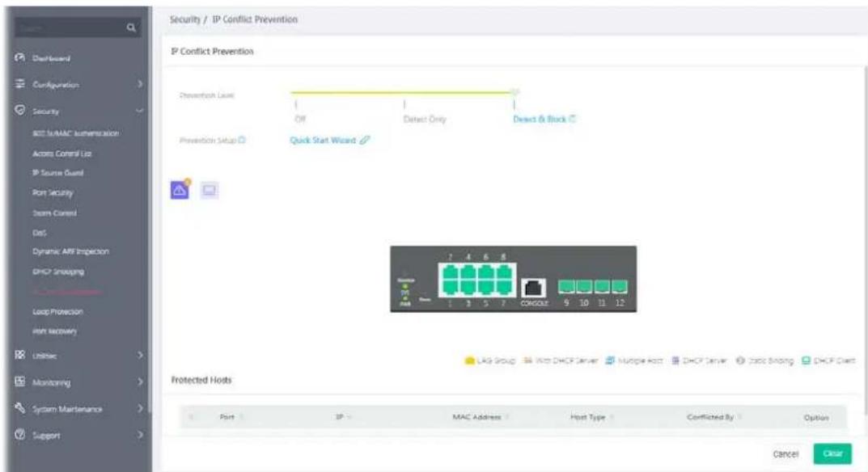Click the Support question-mark icon

point(20,434)
